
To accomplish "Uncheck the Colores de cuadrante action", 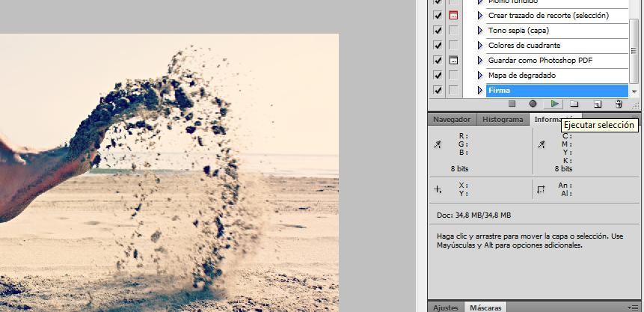I will pyautogui.click(x=438, y=45).
